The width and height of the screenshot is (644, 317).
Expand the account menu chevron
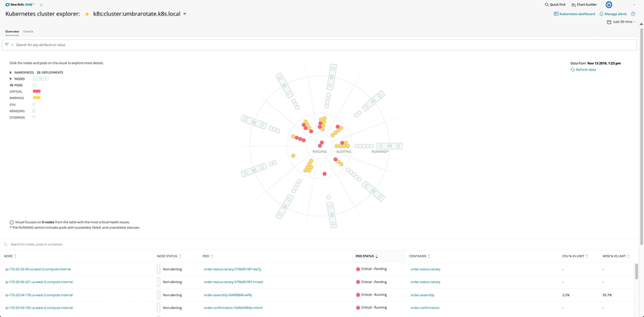coord(634,4)
